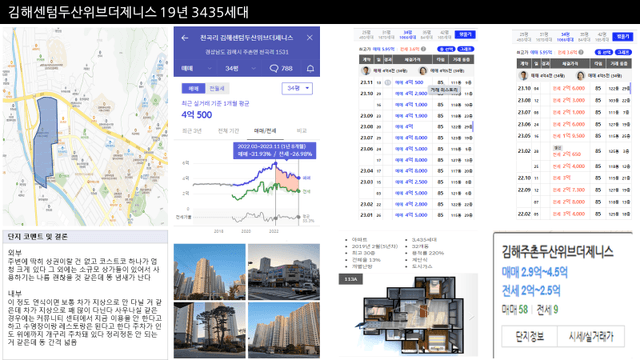Select the 매매/전세 chart tab

click(x=265, y=131)
